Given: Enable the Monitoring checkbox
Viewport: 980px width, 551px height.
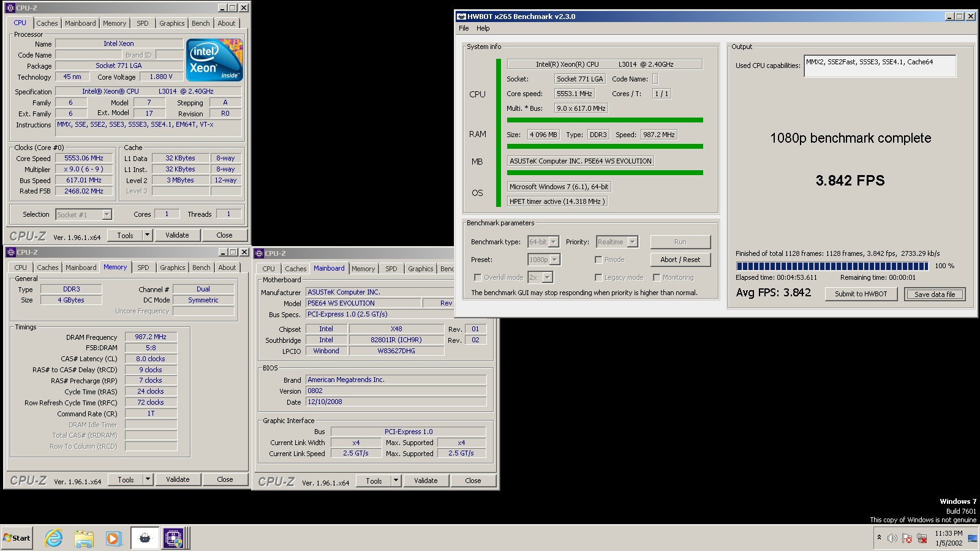Looking at the screenshot, I should (x=657, y=277).
